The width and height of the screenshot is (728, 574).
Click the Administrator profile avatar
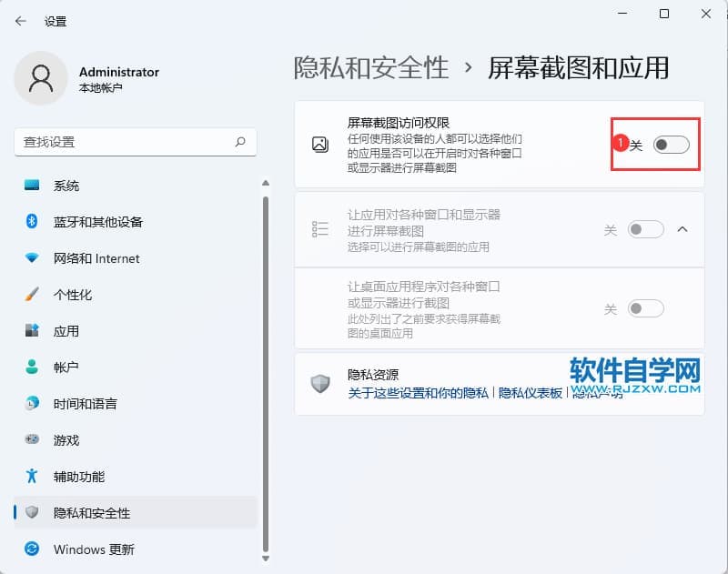(x=41, y=78)
